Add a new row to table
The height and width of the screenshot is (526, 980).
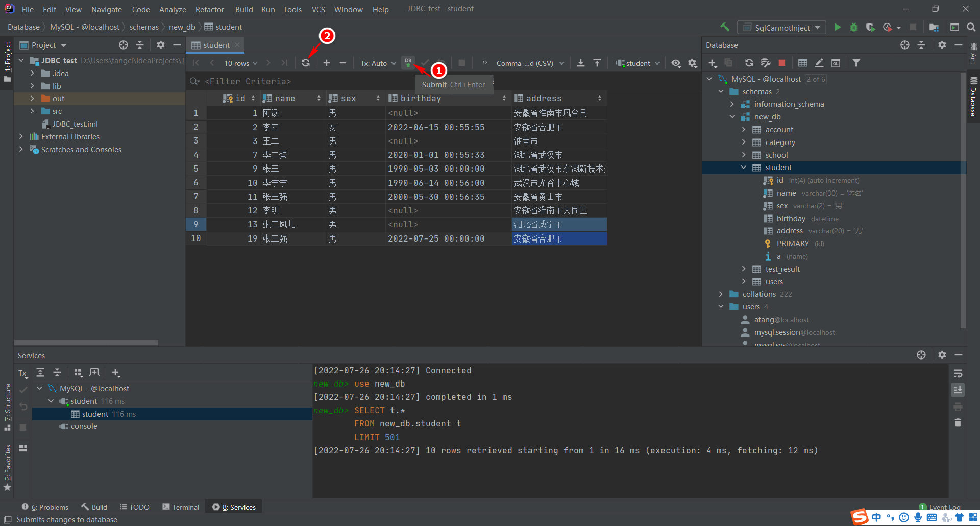coord(326,63)
